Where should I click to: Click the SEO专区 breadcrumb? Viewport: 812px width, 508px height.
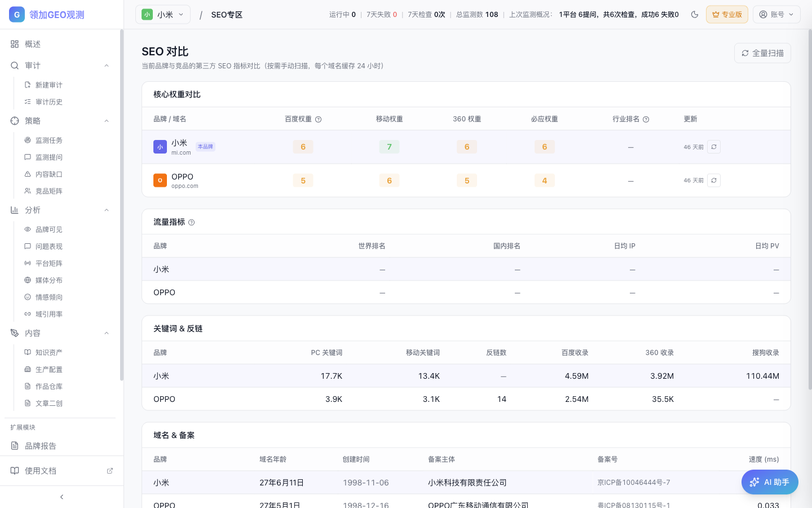point(227,15)
